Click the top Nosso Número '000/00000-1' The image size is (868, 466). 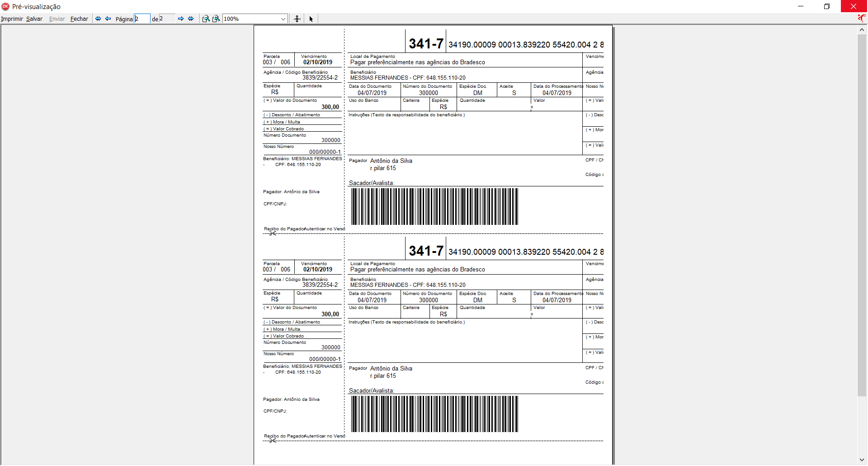(325, 152)
